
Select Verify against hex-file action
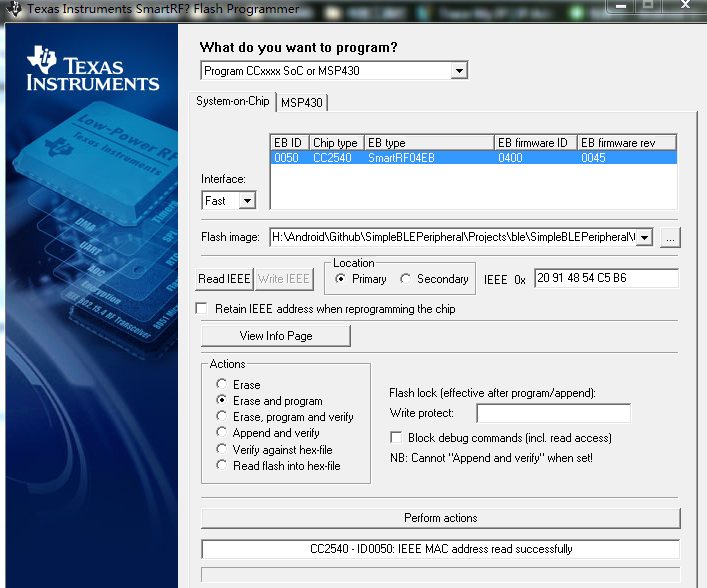(x=221, y=449)
